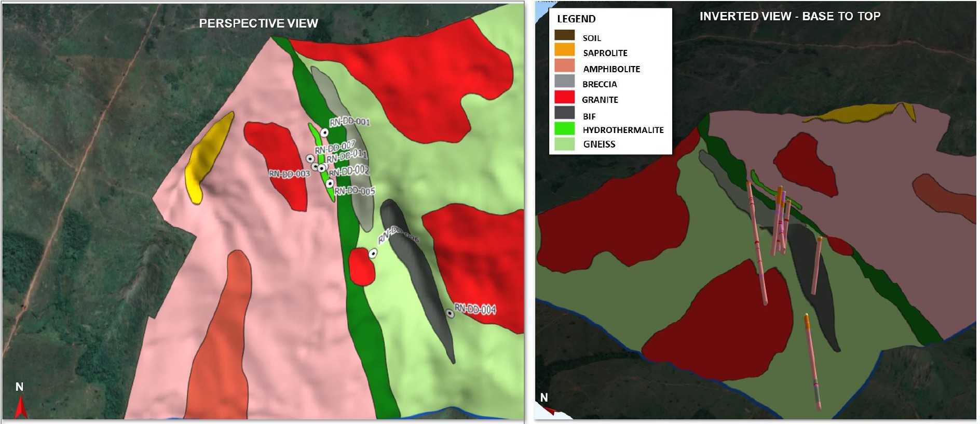Image resolution: width=980 pixels, height=424 pixels.
Task: Select the BIF dark gray legend swatch
Action: tap(564, 113)
